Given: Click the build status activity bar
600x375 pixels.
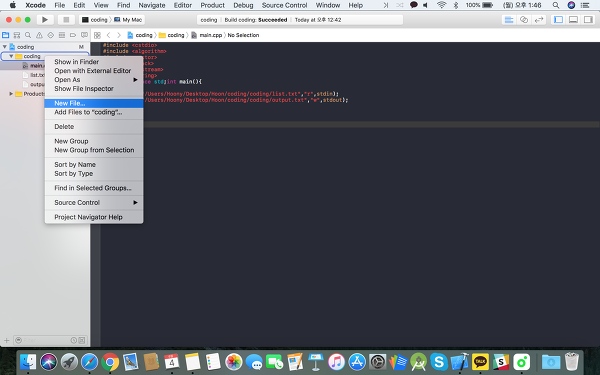Looking at the screenshot, I should pyautogui.click(x=300, y=20).
